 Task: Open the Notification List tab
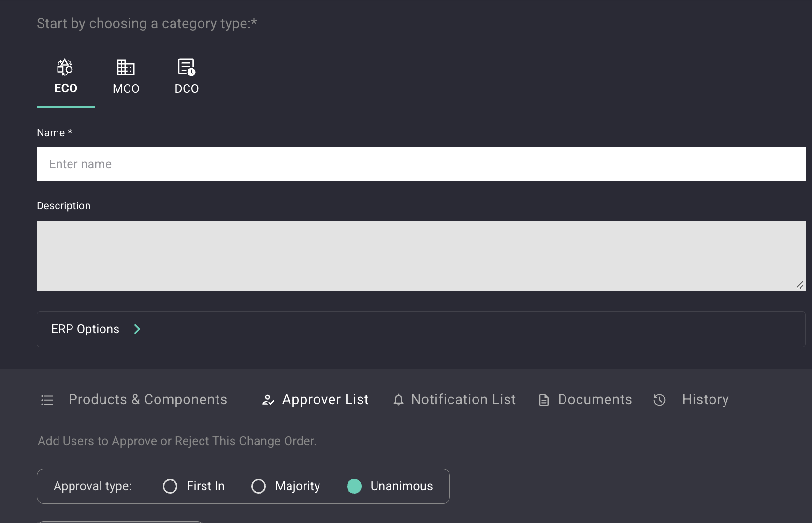[463, 400]
